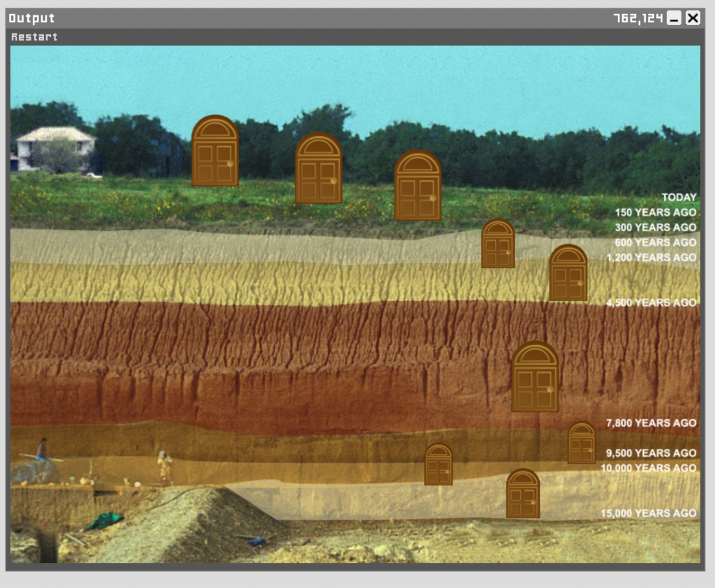The height and width of the screenshot is (588, 715).
Task: Click the 4,500 YEARS AGO label
Action: pyautogui.click(x=651, y=302)
